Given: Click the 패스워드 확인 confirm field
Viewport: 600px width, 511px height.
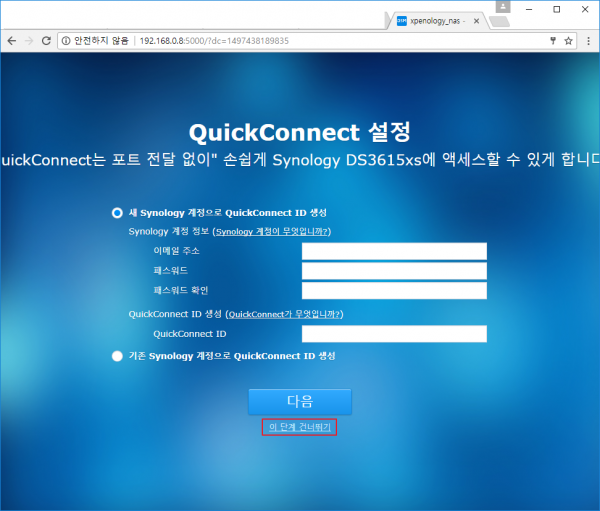Looking at the screenshot, I should (x=393, y=291).
